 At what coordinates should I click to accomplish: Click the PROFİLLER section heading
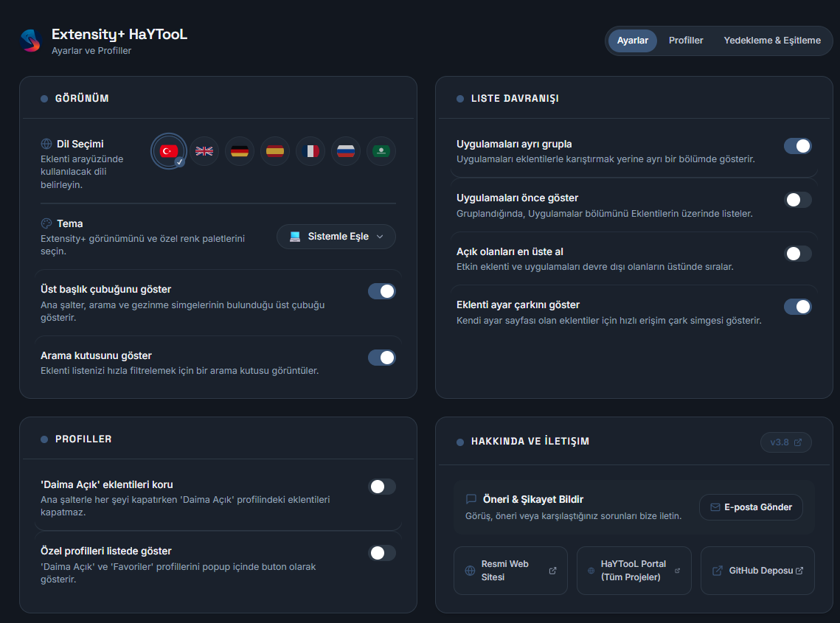click(83, 439)
